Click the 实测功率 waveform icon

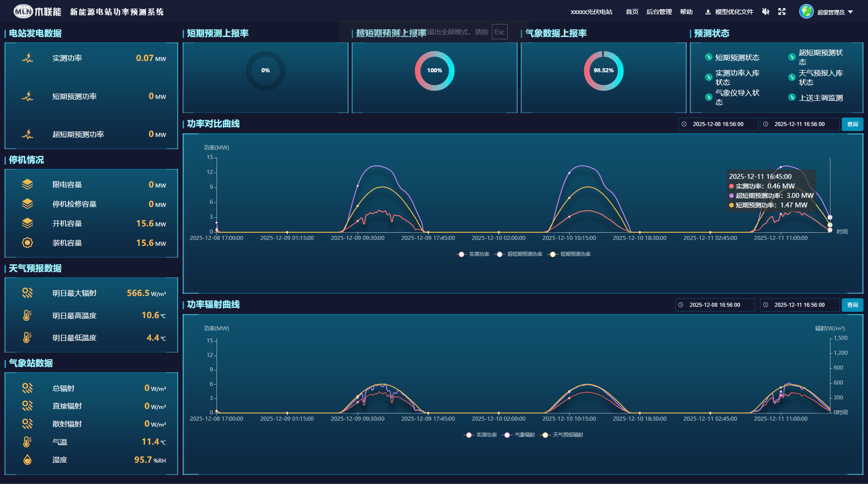pyautogui.click(x=28, y=58)
